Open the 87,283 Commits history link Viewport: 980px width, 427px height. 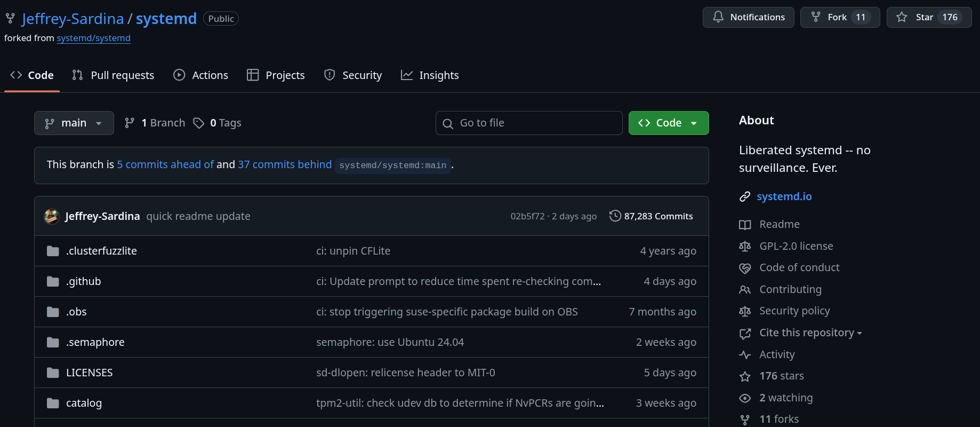pos(651,216)
